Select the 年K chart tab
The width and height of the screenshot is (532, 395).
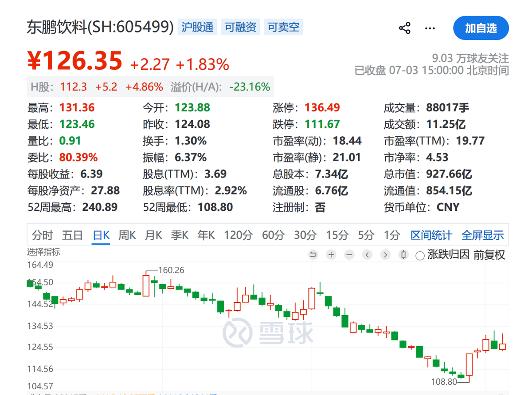click(206, 235)
